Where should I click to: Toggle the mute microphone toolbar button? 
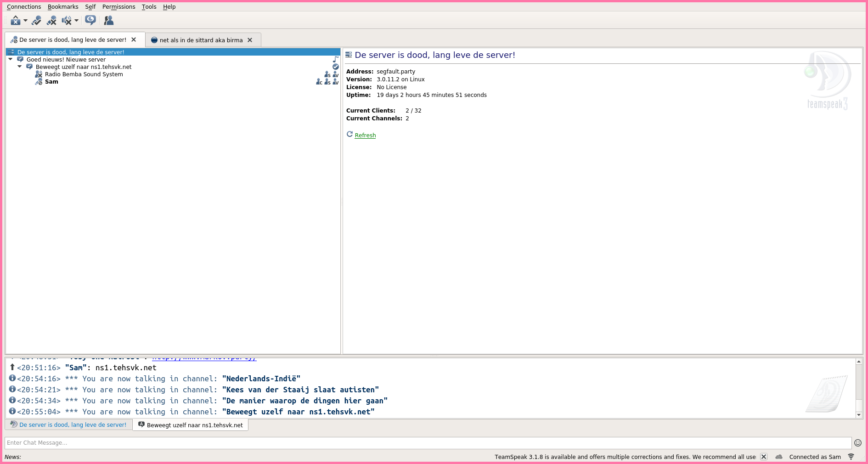[x=51, y=20]
